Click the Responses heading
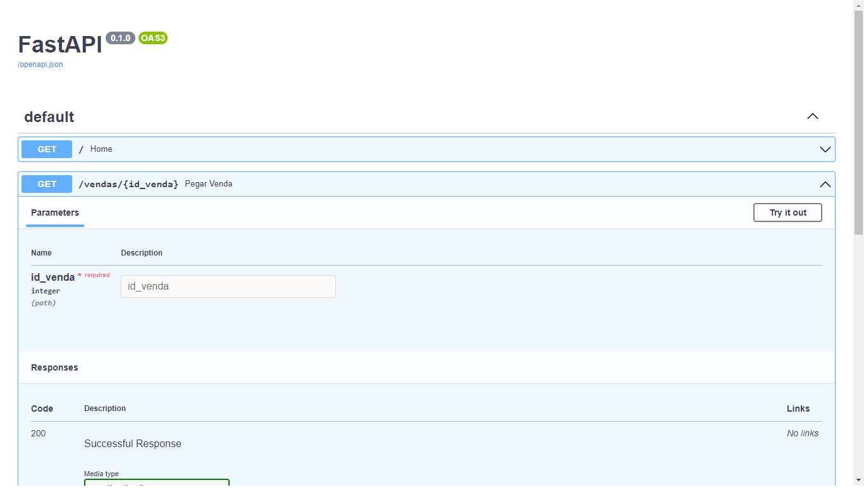Viewport: 864px width, 504px height. 54,367
